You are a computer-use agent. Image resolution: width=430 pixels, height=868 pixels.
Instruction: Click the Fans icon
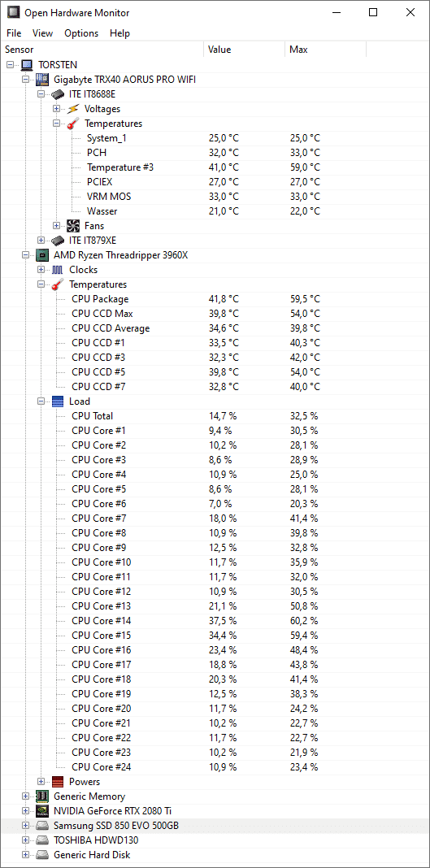(73, 226)
